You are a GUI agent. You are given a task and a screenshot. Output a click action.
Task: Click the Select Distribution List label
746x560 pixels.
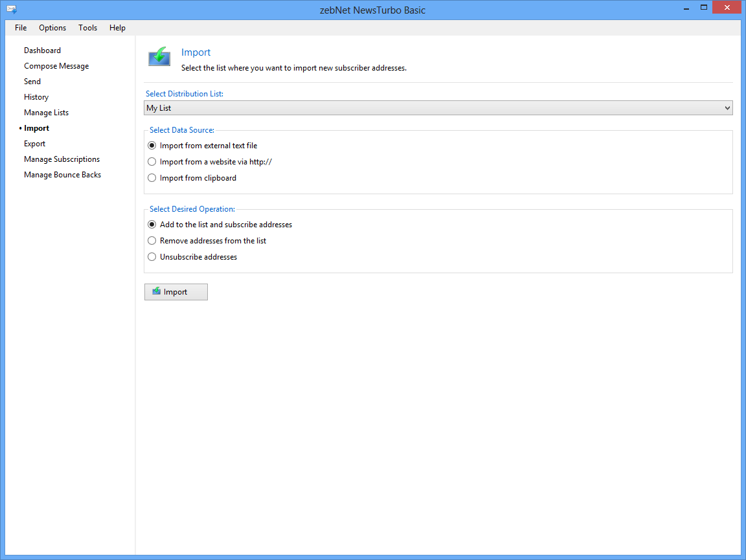(x=185, y=94)
